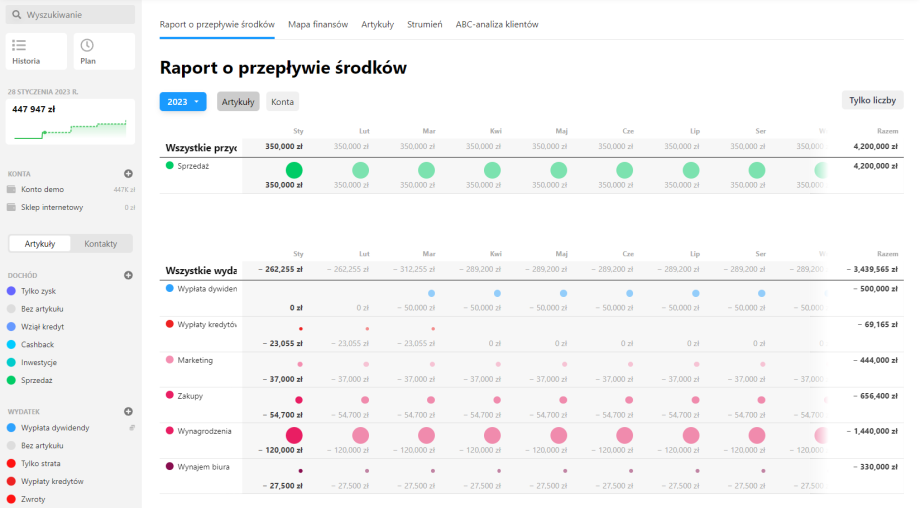Screen dimensions: 920x508
Task: Click the search magnifier icon
Action: (x=16, y=15)
